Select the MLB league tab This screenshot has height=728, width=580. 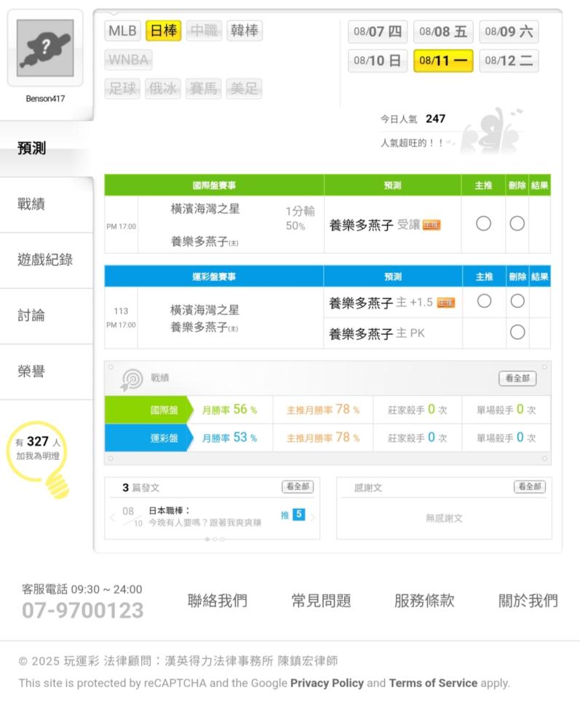point(122,31)
